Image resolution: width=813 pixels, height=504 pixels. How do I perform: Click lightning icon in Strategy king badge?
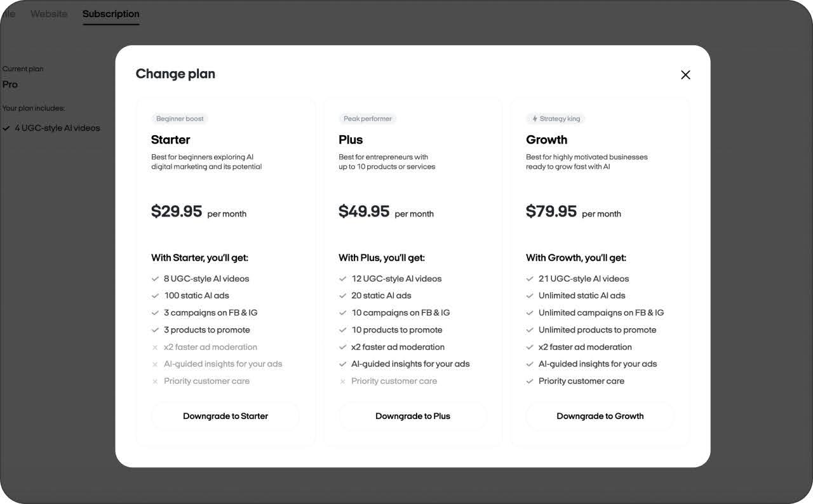(535, 119)
